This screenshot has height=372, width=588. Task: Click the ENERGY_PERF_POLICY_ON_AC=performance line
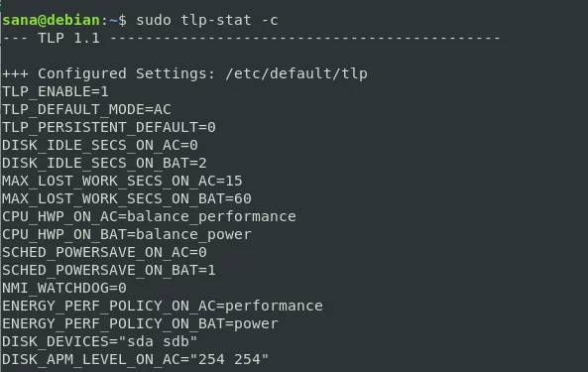coord(163,307)
